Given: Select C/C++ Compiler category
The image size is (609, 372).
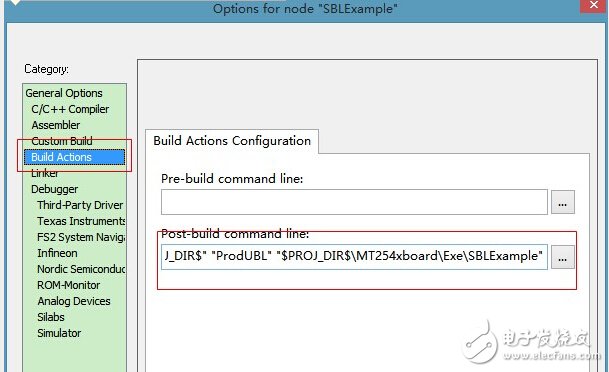Looking at the screenshot, I should (70, 109).
